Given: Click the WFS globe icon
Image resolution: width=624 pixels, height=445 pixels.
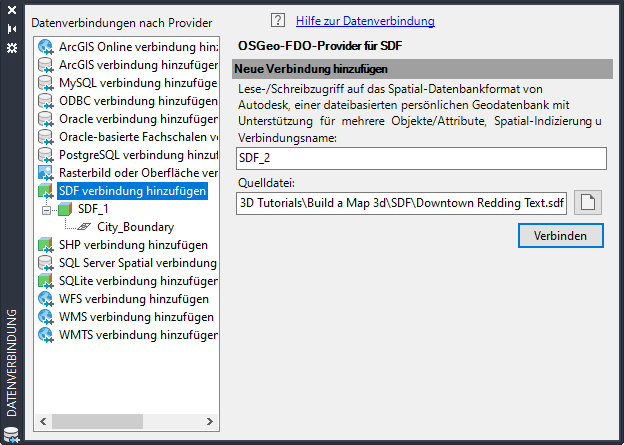Looking at the screenshot, I should (45, 299).
